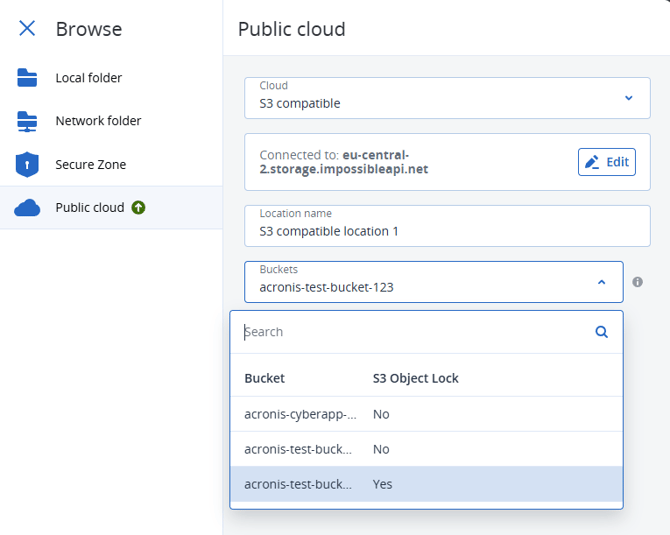Image resolution: width=670 pixels, height=535 pixels.
Task: Click the info icon next to Buckets
Action: click(x=638, y=282)
